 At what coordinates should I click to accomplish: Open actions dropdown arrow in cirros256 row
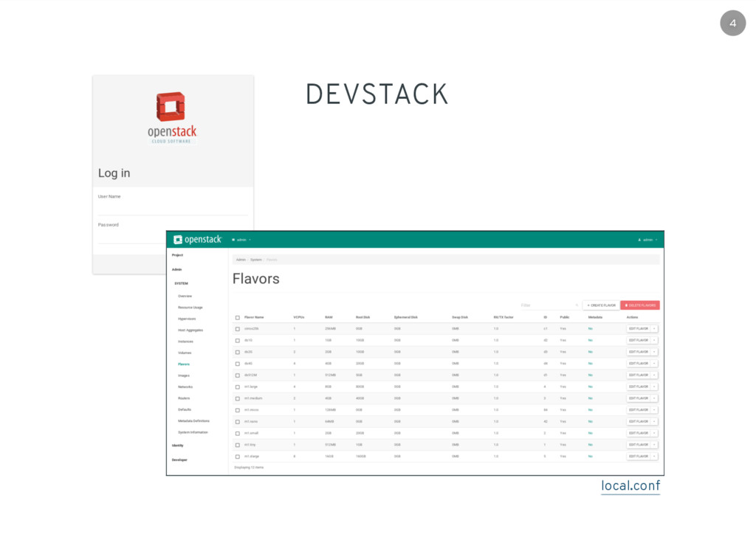click(654, 329)
